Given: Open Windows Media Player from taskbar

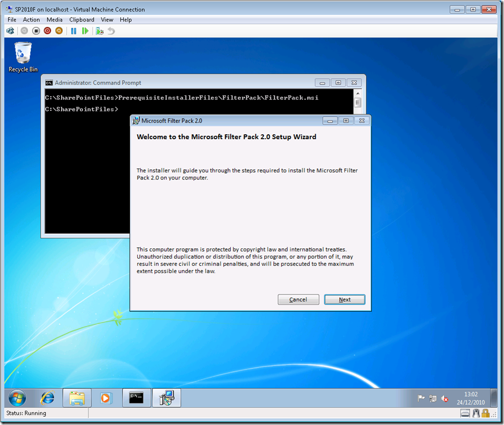Looking at the screenshot, I should tap(105, 398).
